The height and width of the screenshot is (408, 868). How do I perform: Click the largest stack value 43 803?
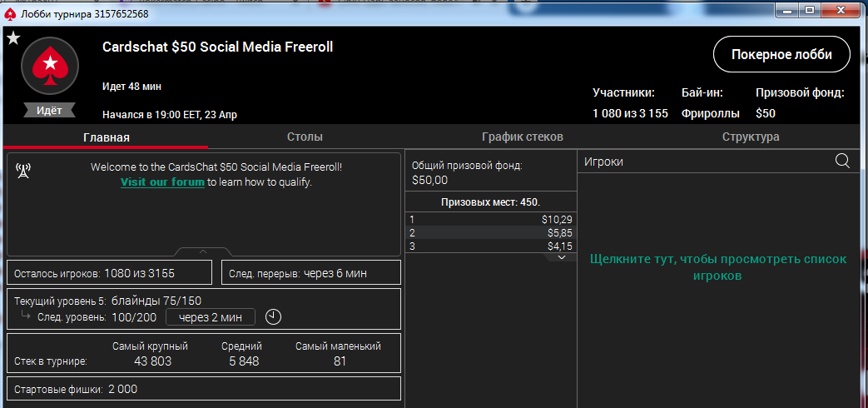click(153, 361)
